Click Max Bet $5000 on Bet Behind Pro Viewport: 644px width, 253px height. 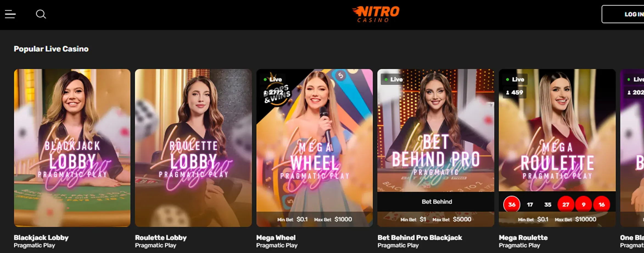[452, 219]
